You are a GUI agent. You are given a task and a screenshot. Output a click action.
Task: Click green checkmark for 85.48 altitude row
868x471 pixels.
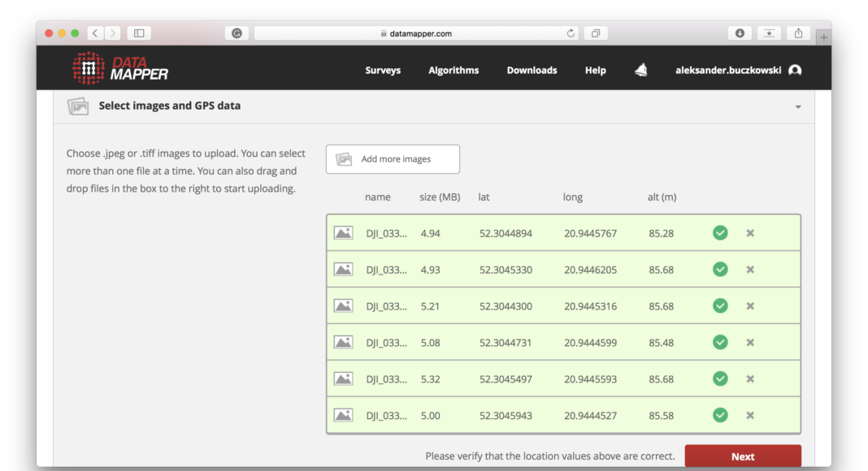click(x=720, y=343)
